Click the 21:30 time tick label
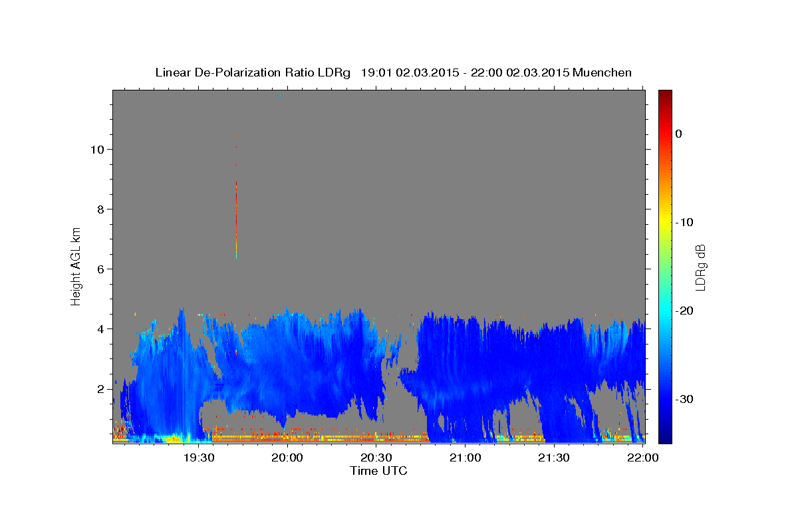The image size is (798, 532). 554,458
